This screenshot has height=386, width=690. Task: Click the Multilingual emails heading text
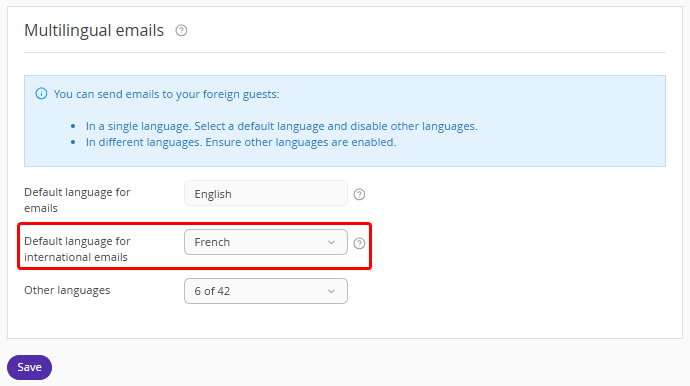pos(94,30)
